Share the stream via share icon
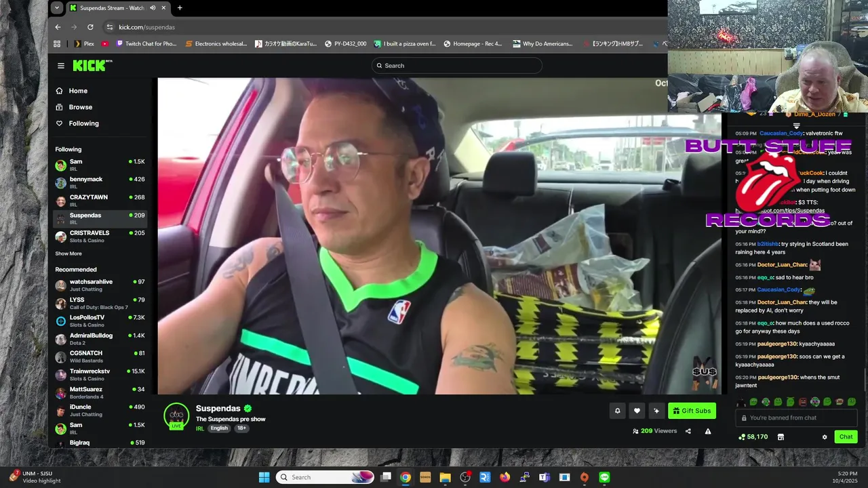868x488 pixels. (688, 431)
